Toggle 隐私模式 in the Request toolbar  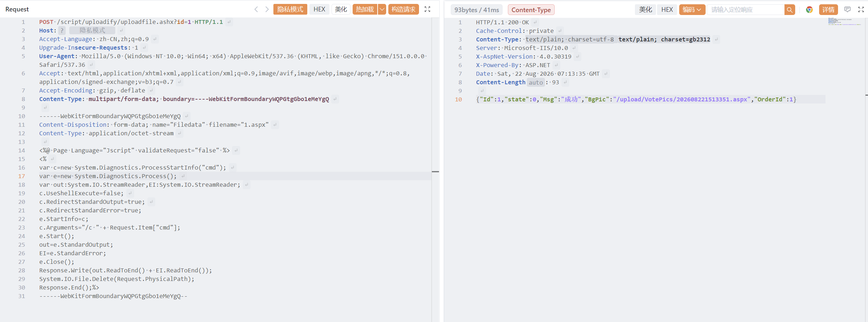point(290,9)
